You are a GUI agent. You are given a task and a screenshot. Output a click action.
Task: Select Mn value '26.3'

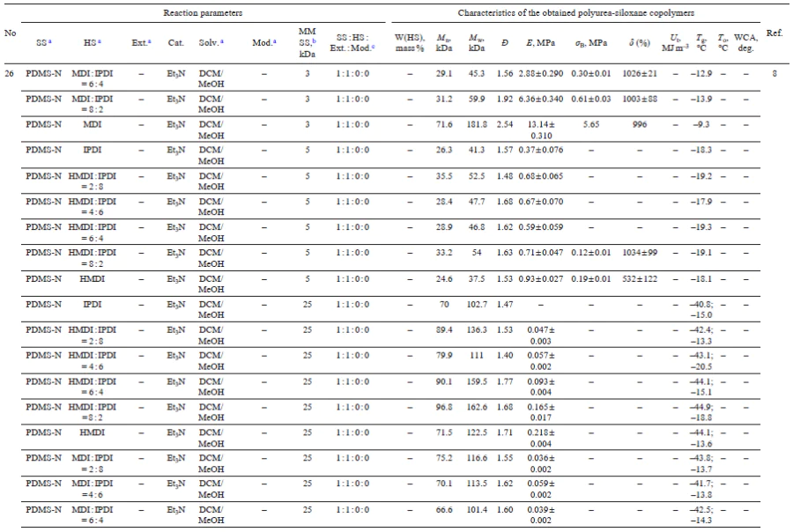444,151
